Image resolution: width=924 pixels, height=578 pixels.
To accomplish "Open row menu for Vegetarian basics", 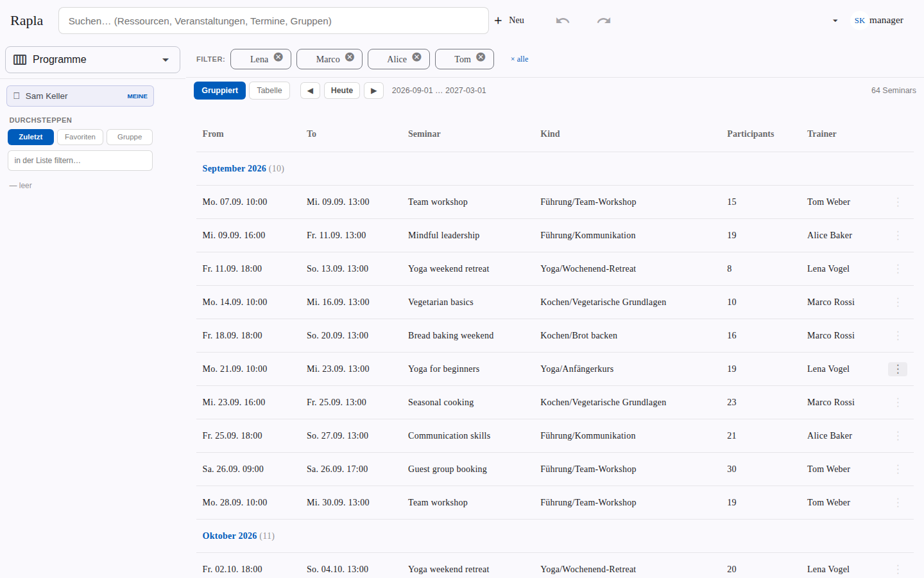I will (898, 302).
